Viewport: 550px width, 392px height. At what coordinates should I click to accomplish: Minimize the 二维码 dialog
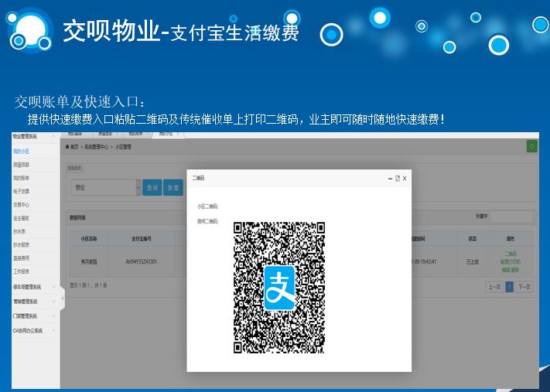point(390,179)
